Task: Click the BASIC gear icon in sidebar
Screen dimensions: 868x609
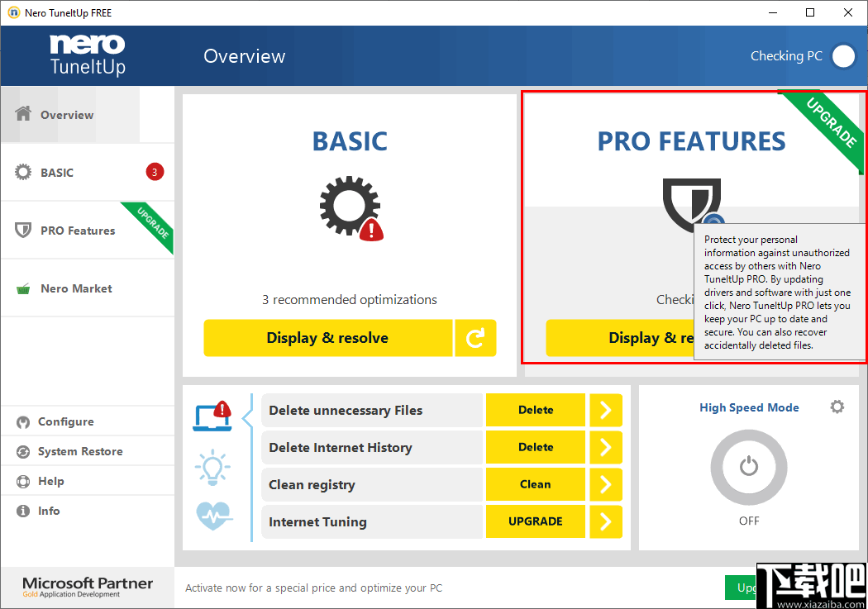Action: (23, 172)
